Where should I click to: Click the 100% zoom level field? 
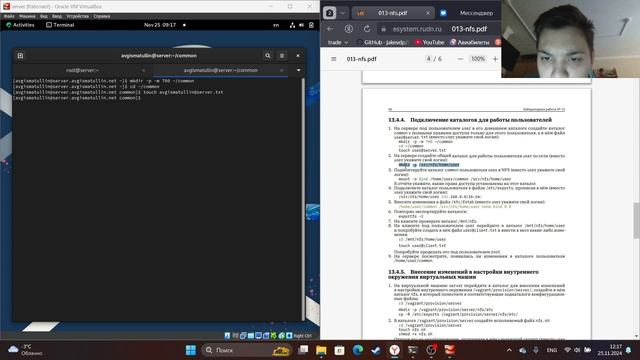click(478, 59)
